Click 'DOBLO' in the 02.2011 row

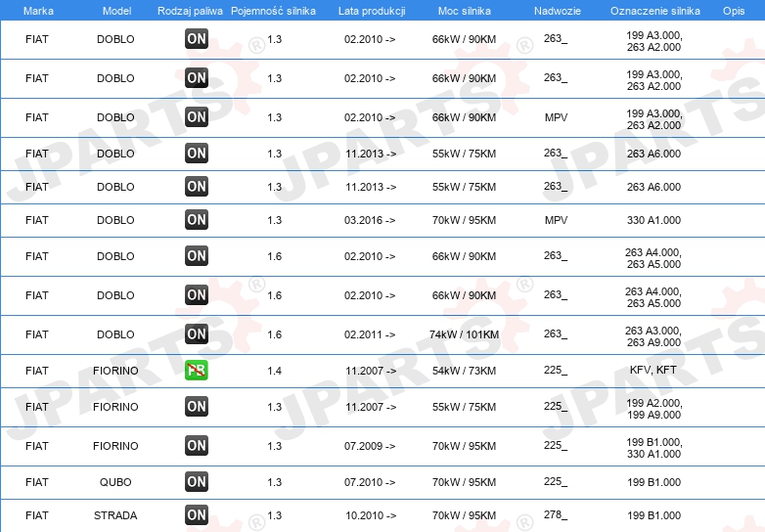(115, 334)
